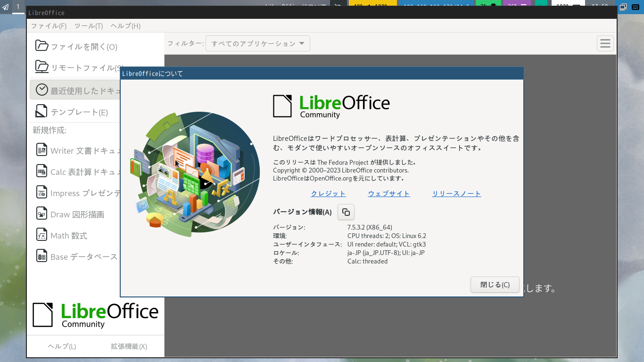
Task: Click 'ファイルを開く(O)' label
Action: 84,47
